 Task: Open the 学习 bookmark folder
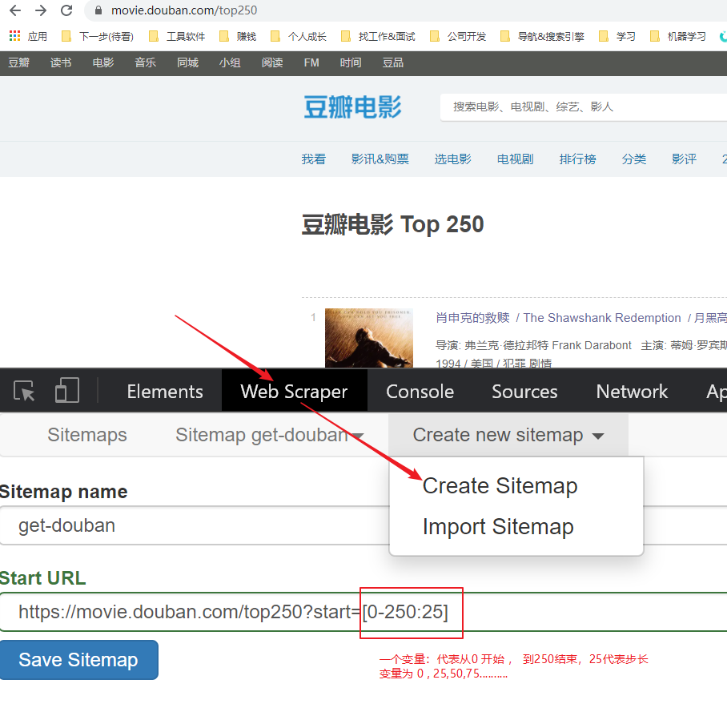coord(617,36)
